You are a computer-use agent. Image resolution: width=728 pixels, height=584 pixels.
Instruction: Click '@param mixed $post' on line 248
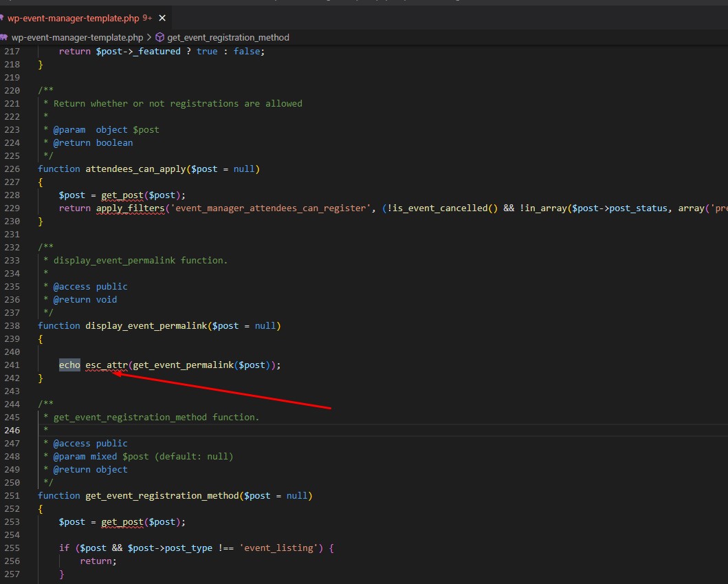pyautogui.click(x=101, y=457)
